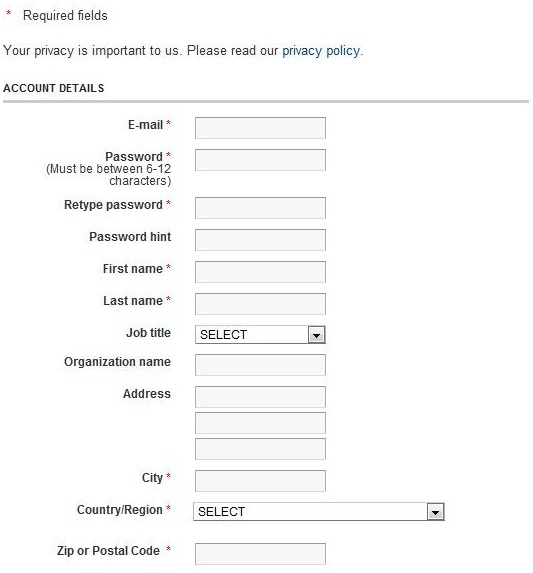Click the first Address line field
Screen dimensions: 533x573
pyautogui.click(x=260, y=397)
